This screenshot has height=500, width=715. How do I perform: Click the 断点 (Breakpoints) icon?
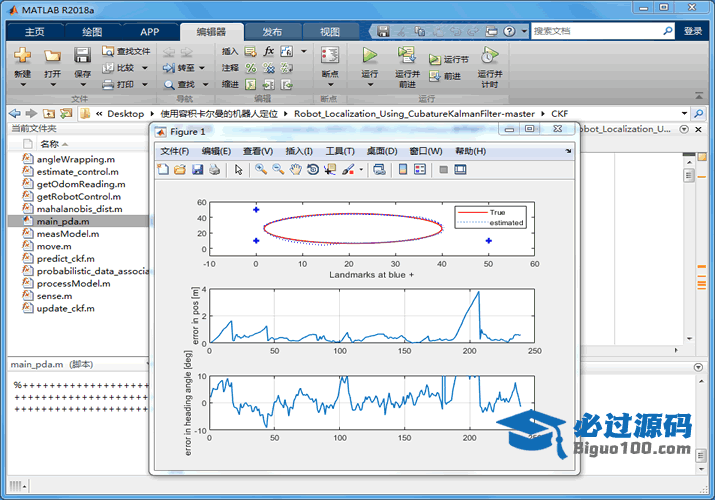(330, 56)
